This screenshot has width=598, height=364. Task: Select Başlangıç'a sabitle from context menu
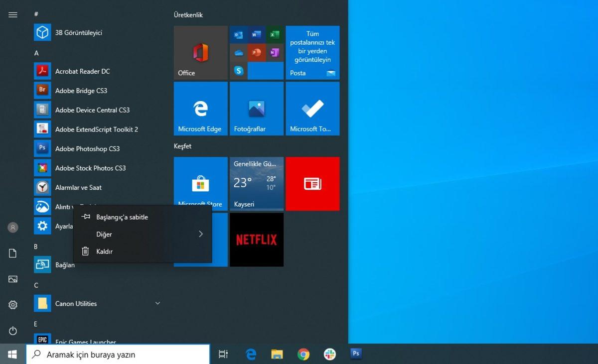[122, 217]
